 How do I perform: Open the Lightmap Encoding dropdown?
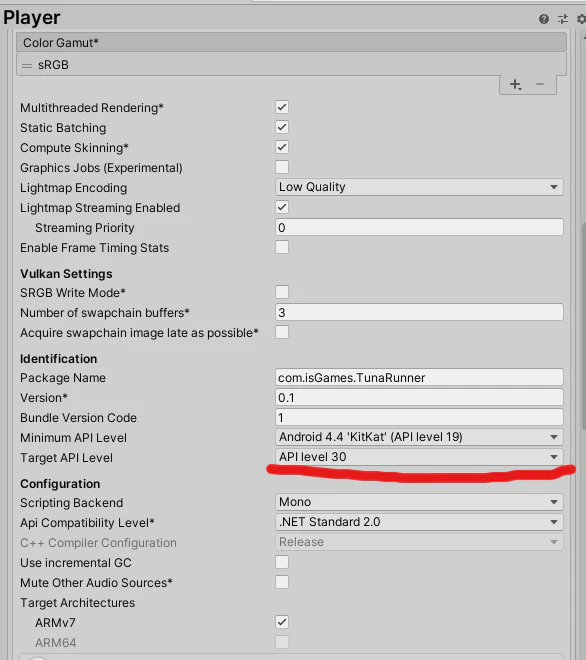(x=419, y=187)
